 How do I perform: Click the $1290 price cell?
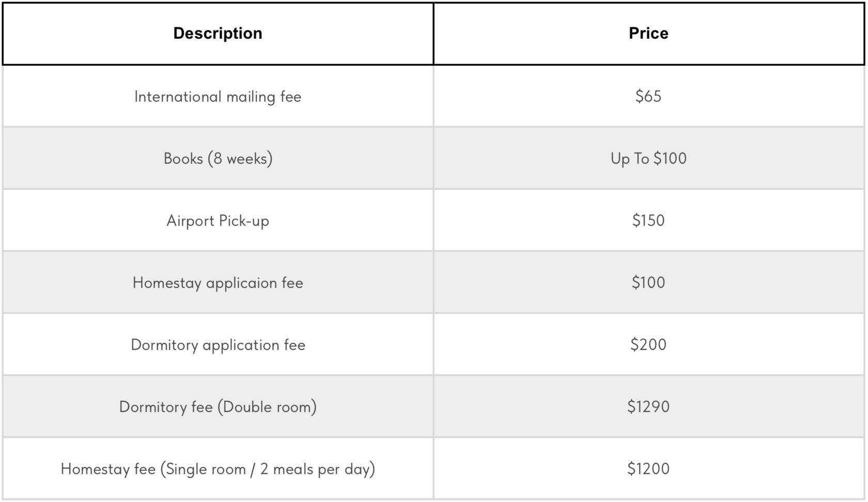click(x=648, y=406)
